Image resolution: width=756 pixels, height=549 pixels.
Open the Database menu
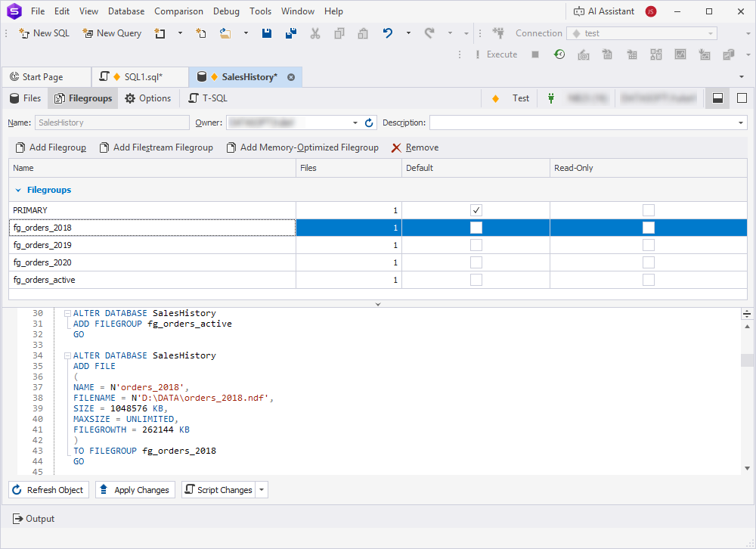tap(125, 11)
